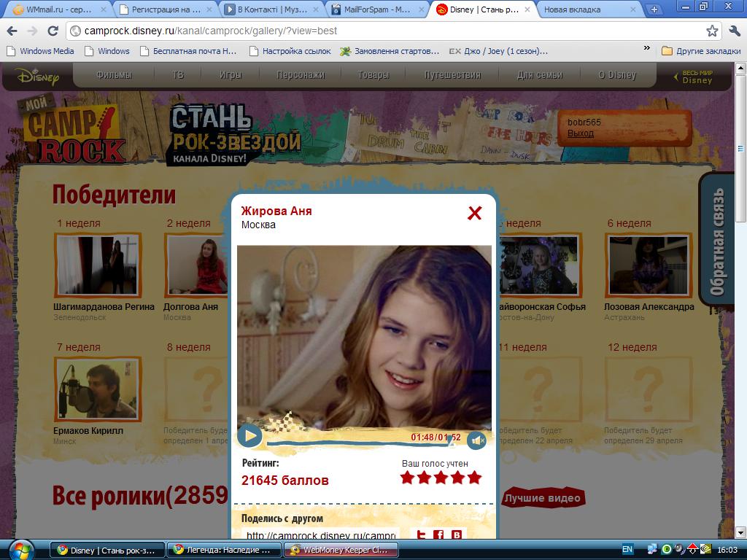Open week 2 winner Долгова Аня thumbnail
Screen dimensions: 747x560
point(196,265)
